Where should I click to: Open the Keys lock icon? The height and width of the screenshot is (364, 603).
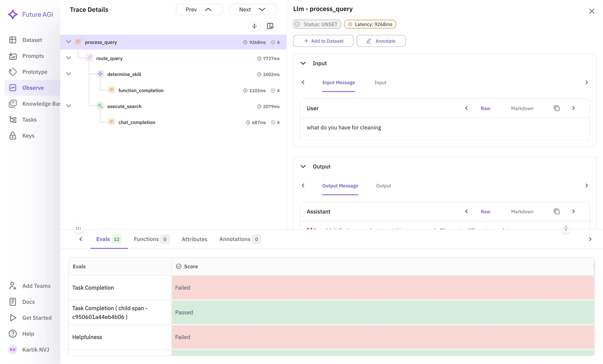click(13, 136)
